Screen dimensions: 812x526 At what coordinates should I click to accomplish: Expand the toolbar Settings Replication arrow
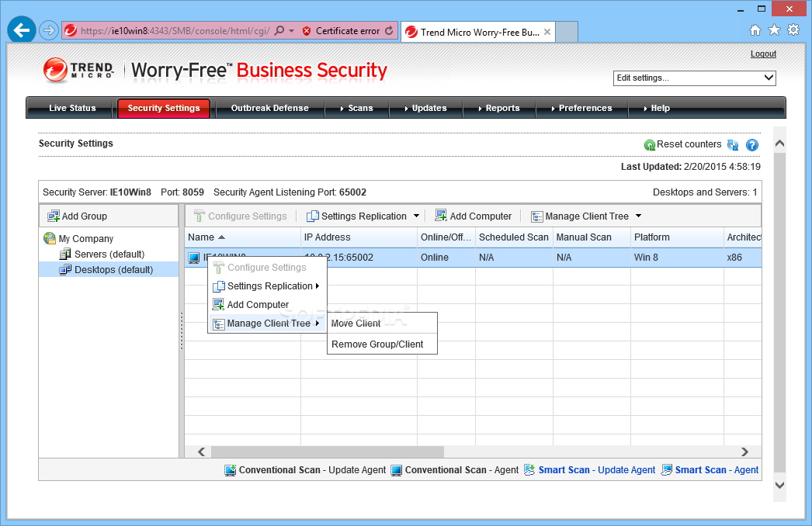pyautogui.click(x=416, y=216)
